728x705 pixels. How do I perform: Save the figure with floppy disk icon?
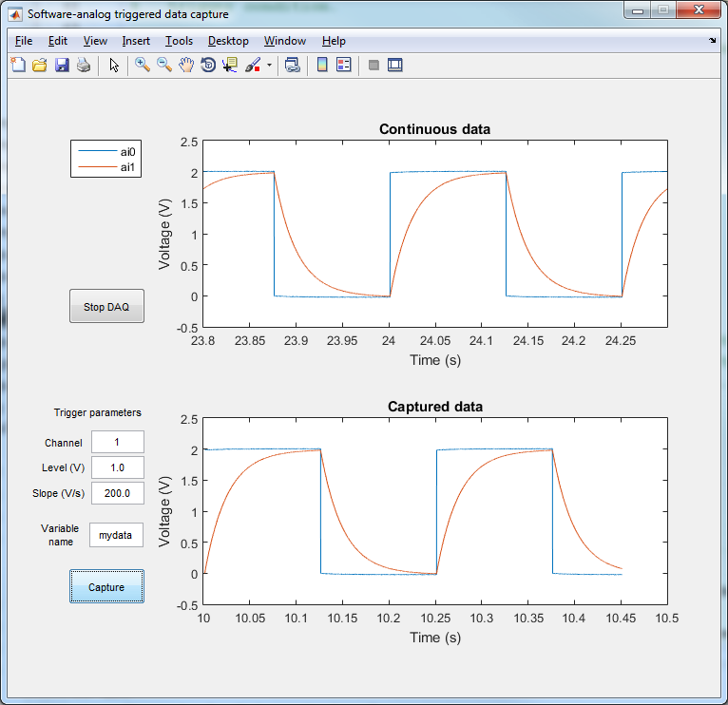tap(62, 65)
